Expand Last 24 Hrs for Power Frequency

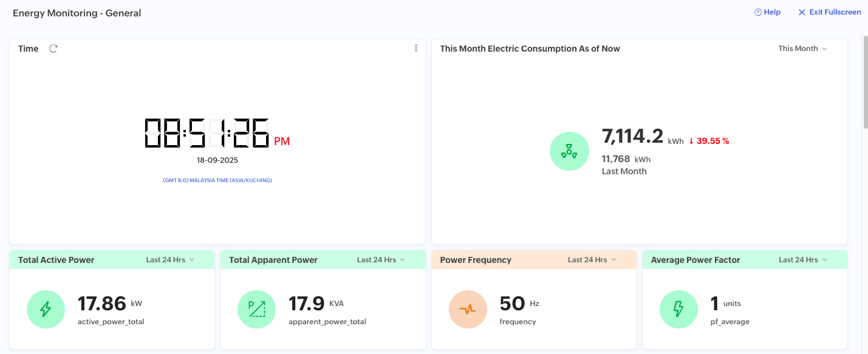(592, 260)
